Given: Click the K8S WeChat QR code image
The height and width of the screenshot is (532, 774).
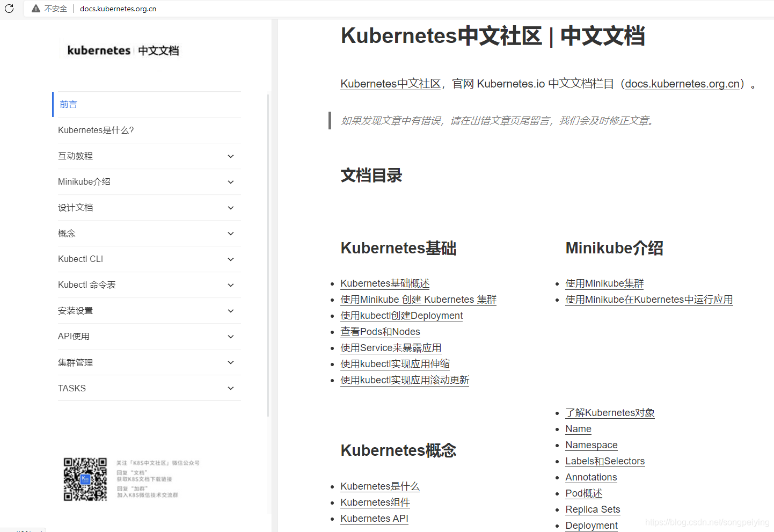Looking at the screenshot, I should click(x=85, y=479).
